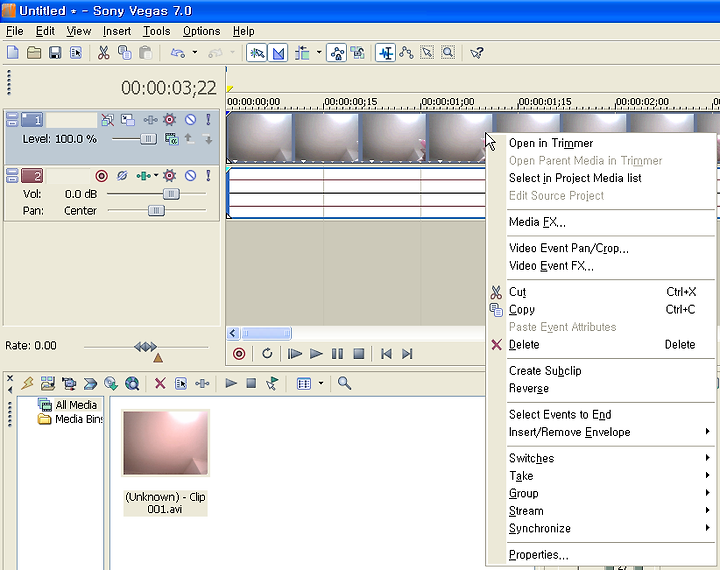Mute audio track 2
The image size is (720, 570).
[x=191, y=175]
